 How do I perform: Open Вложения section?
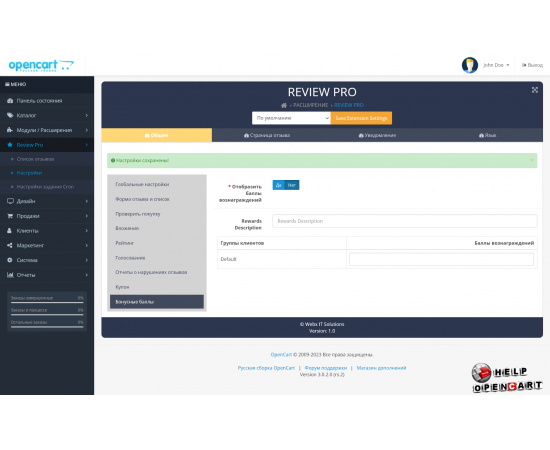157,228
